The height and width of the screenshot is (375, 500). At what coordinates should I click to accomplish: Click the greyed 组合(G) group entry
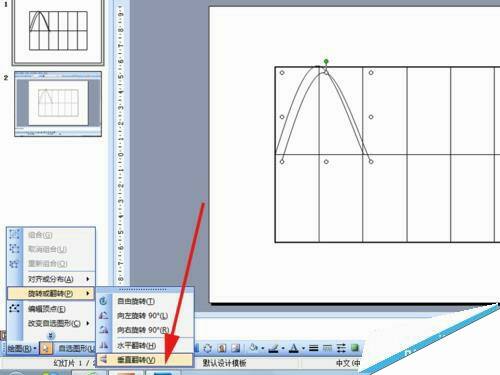(51, 235)
